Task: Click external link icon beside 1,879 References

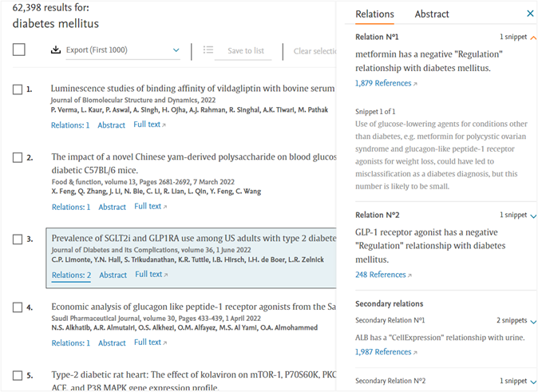Action: coord(415,84)
